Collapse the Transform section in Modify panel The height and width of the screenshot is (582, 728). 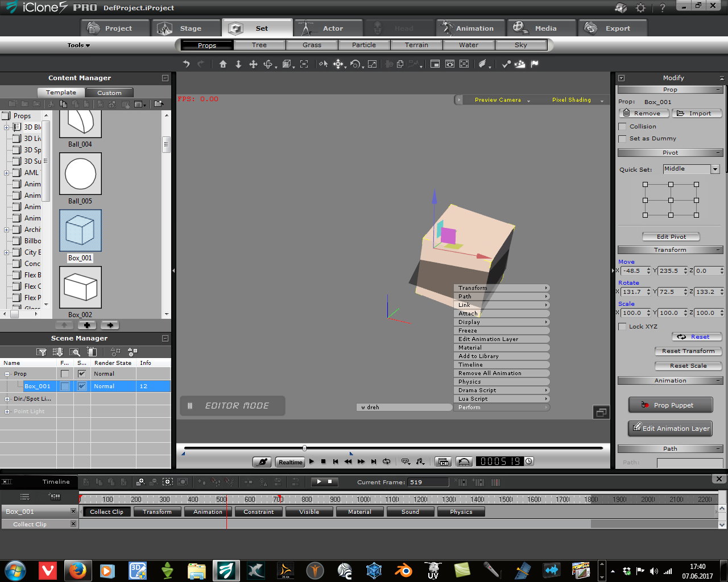pos(718,250)
